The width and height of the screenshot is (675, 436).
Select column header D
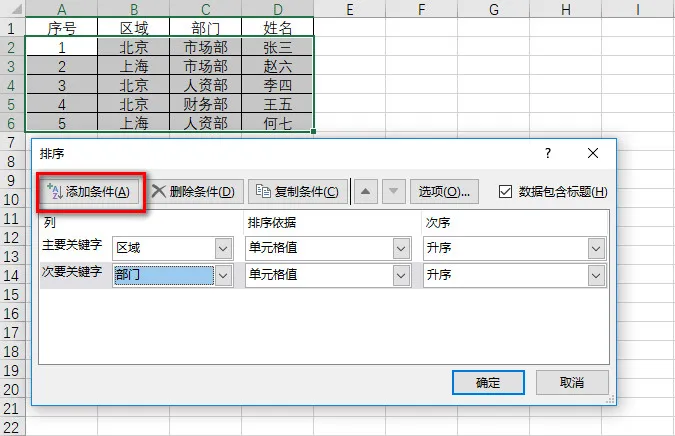coord(278,9)
